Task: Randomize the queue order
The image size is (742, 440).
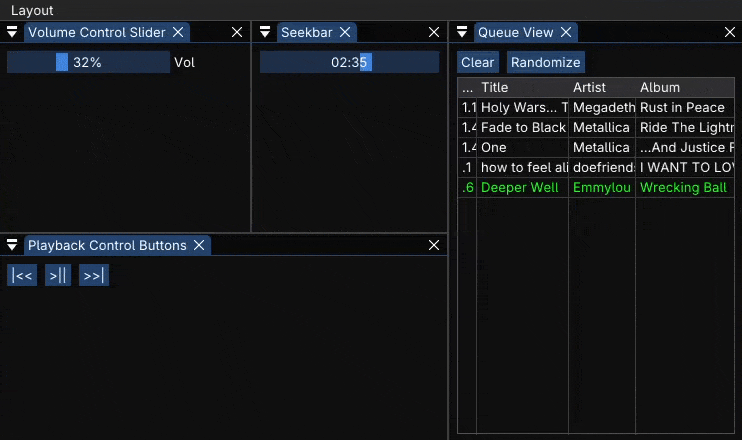Action: (546, 62)
